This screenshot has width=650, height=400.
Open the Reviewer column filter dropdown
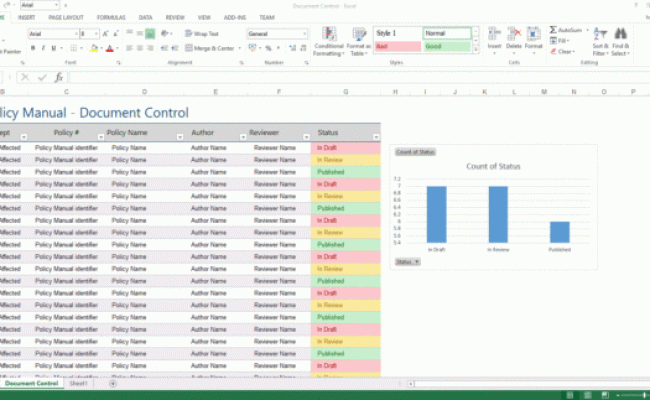[x=306, y=137]
